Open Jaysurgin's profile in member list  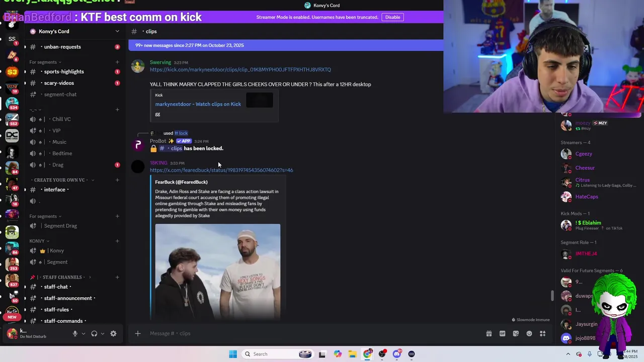click(586, 324)
